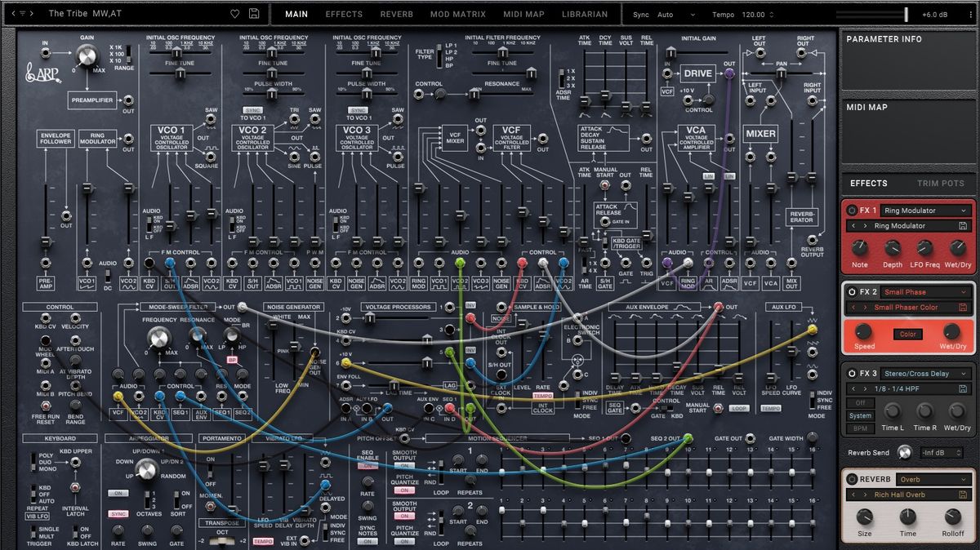This screenshot has height=550, width=980.
Task: Favorite the preset with the heart icon
Action: click(x=235, y=14)
